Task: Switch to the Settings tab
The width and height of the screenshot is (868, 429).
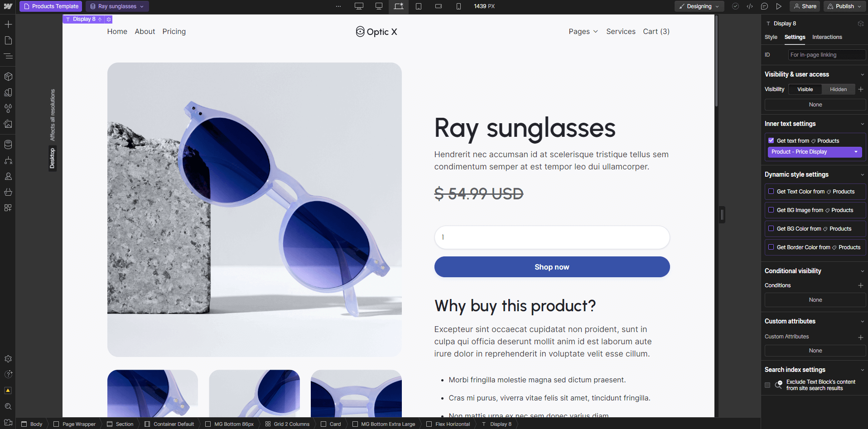Action: 795,37
